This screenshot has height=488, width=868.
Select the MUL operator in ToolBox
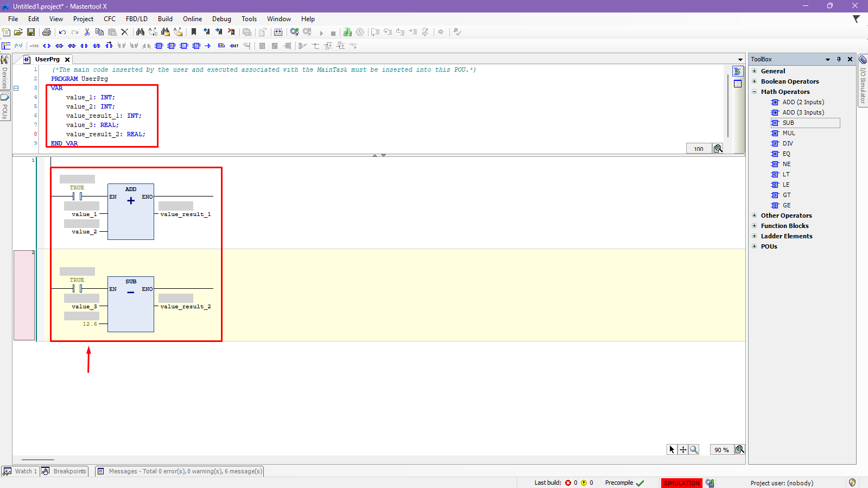[788, 133]
